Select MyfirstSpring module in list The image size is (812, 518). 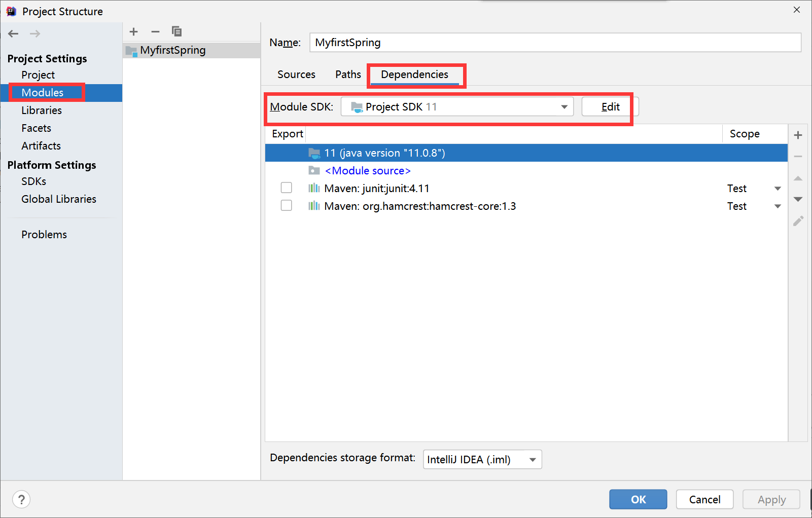pyautogui.click(x=192, y=50)
